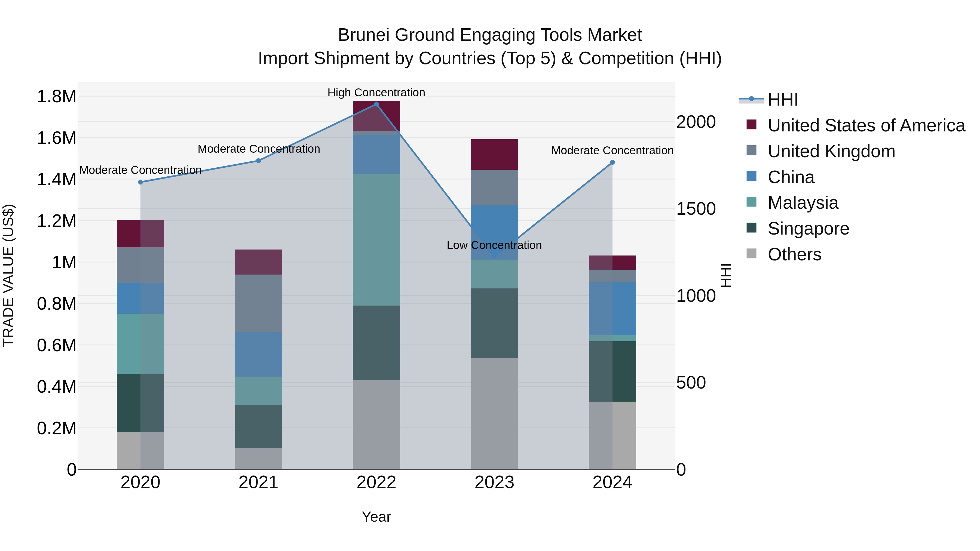Click 'Moderate Concentration' label above 2020

(x=140, y=170)
